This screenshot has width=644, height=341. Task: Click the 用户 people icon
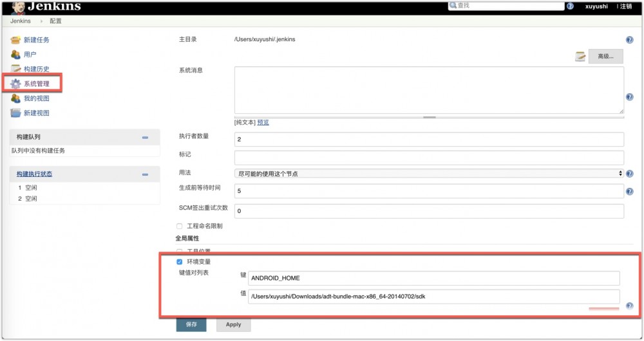15,54
